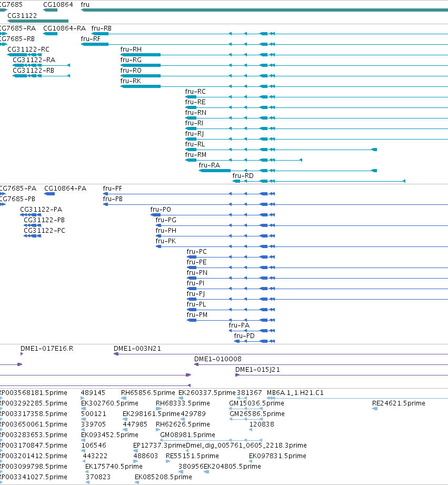Screen dimensions: 448x485
Task: Click the fru-RE transcript label
Action: point(195,102)
